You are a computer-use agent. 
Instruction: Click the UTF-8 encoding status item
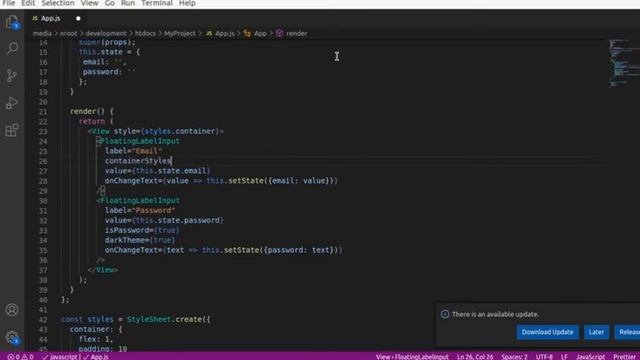(x=544, y=357)
